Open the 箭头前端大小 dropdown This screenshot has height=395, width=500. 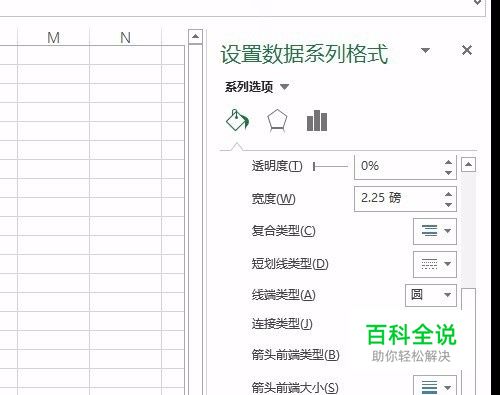(x=435, y=386)
